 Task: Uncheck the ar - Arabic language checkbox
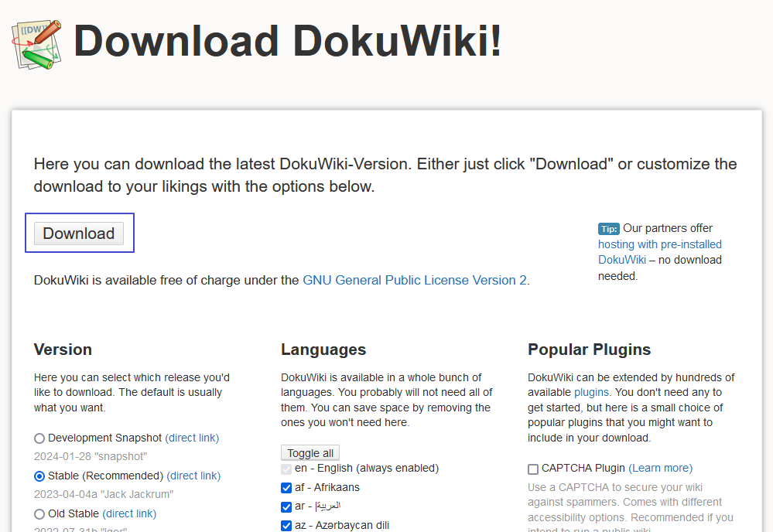tap(286, 507)
